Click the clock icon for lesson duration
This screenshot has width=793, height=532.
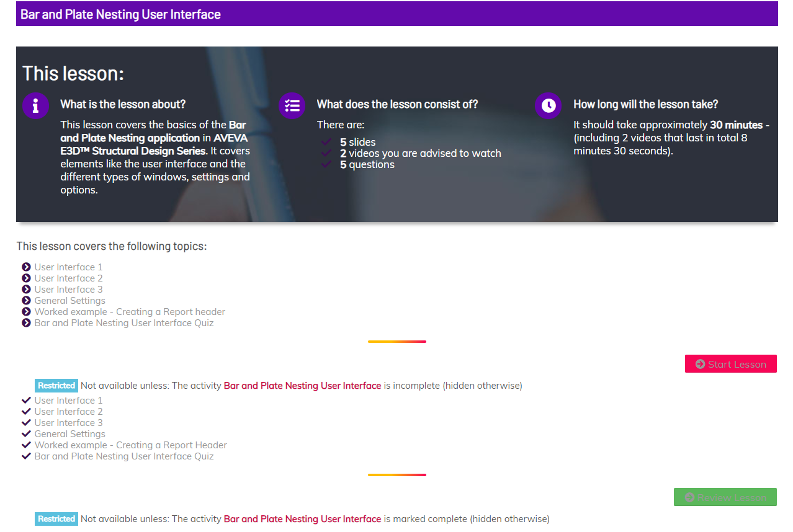coord(548,105)
